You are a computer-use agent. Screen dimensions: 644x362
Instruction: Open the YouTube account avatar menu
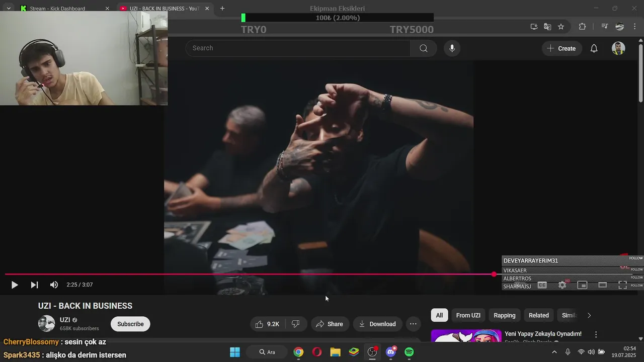[618, 48]
